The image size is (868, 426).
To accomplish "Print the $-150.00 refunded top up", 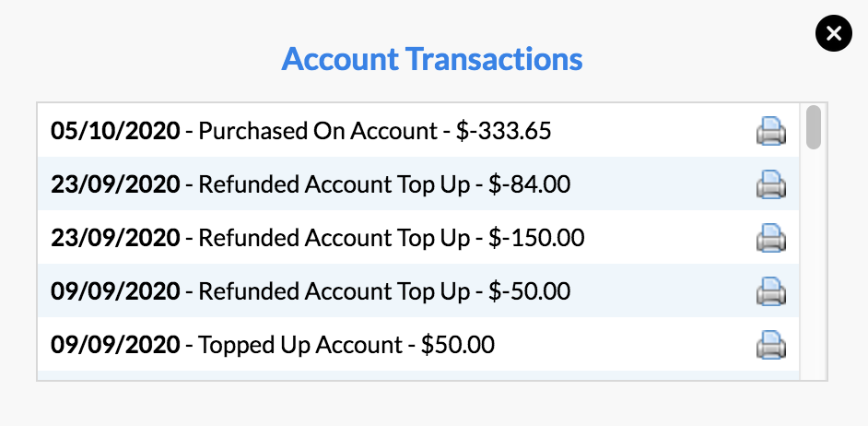I will point(771,238).
